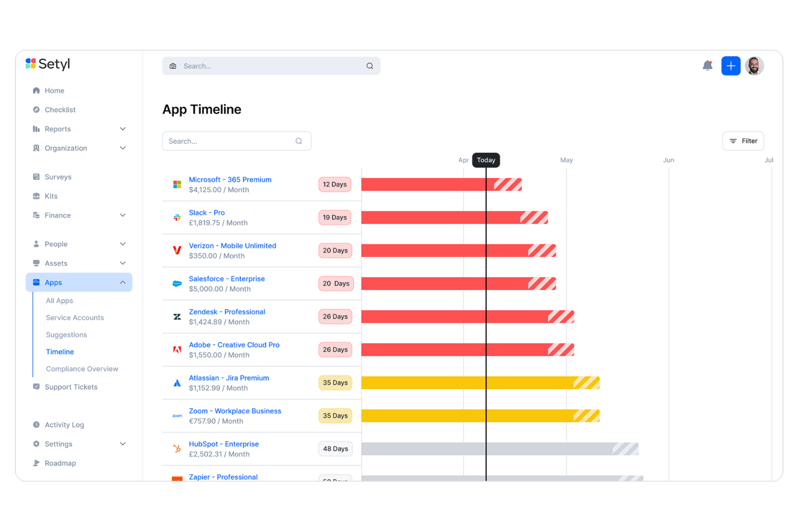Viewport: 798px width, 532px height.
Task: Click the Microsoft 365 app icon
Action: tap(177, 184)
